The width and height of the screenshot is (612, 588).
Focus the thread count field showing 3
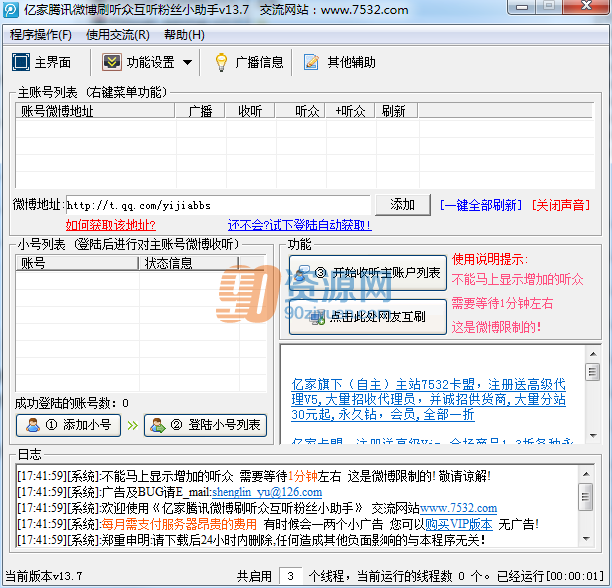pos(290,576)
